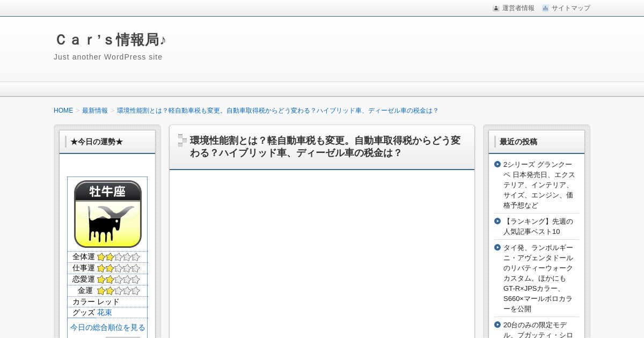
Task: Click the article title heading 環境性能割とは
Action: (x=325, y=146)
